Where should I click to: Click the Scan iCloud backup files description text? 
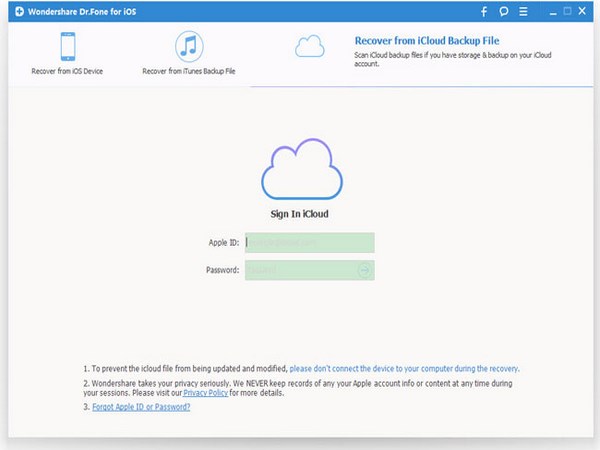(x=453, y=59)
